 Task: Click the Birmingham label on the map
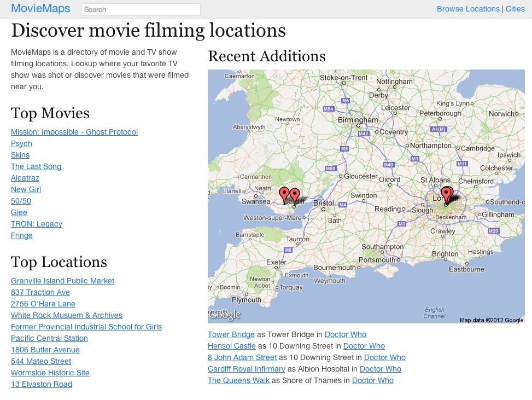pyautogui.click(x=358, y=120)
